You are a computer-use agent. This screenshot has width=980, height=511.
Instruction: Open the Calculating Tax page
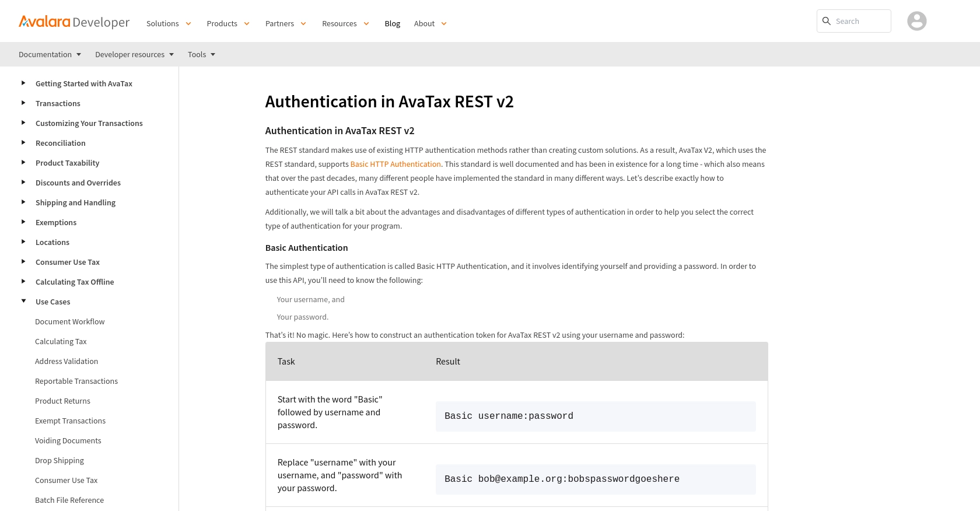61,341
